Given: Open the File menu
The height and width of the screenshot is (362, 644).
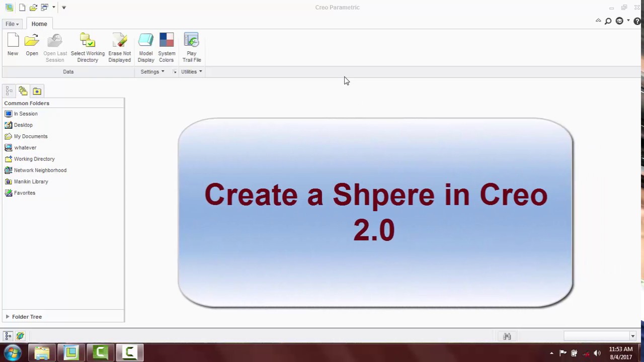Looking at the screenshot, I should point(12,24).
